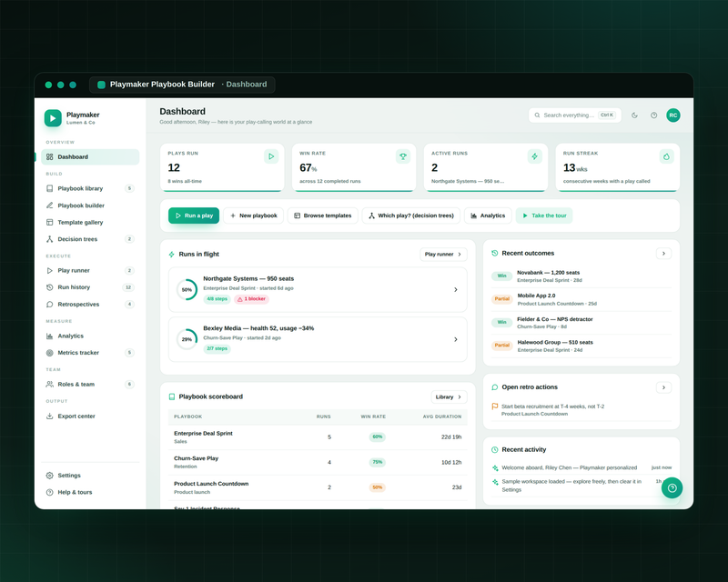Open Dashboard in the sidebar
This screenshot has height=582, width=728.
coord(90,157)
